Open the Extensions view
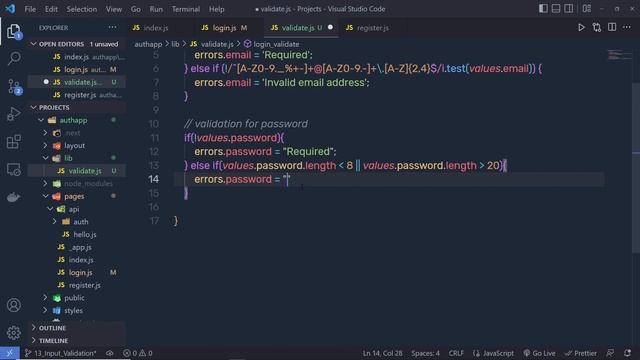640x360 pixels. click(14, 142)
